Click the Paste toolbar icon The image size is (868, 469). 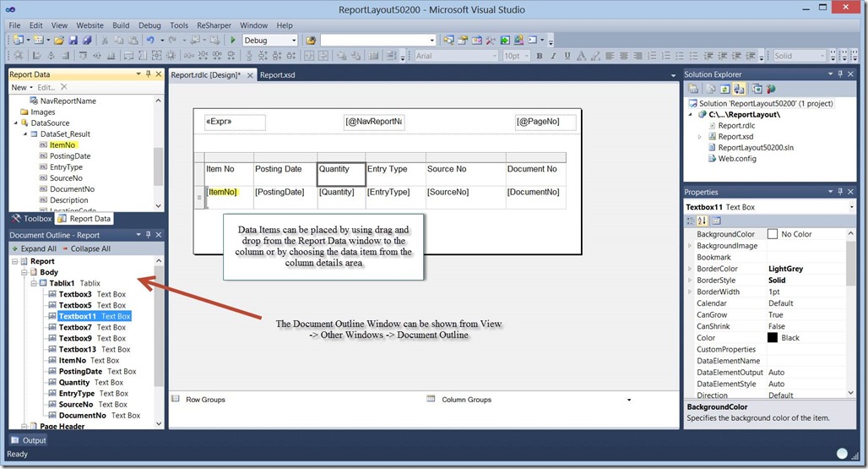[133, 40]
